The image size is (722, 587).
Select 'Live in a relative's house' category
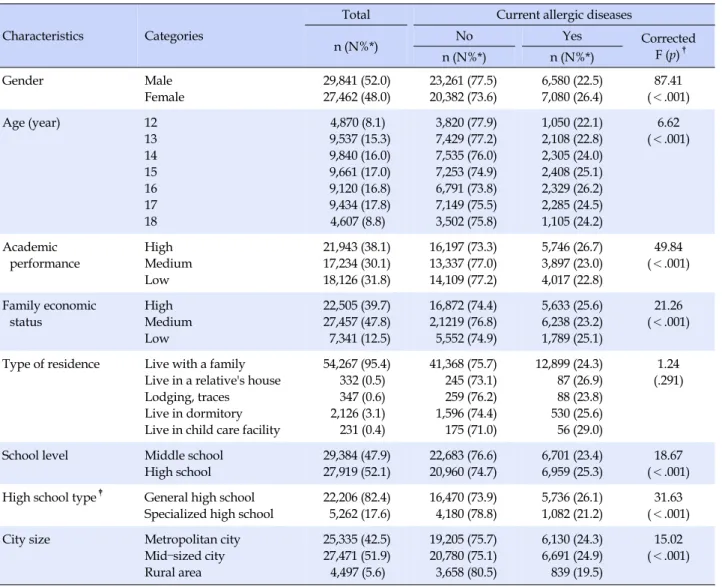click(x=212, y=381)
